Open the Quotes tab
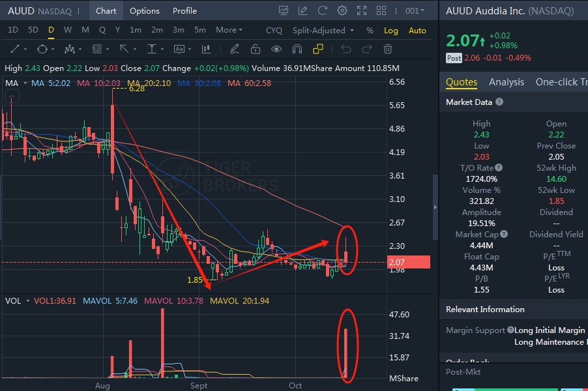Viewport: 588px width, 391px height. (462, 82)
